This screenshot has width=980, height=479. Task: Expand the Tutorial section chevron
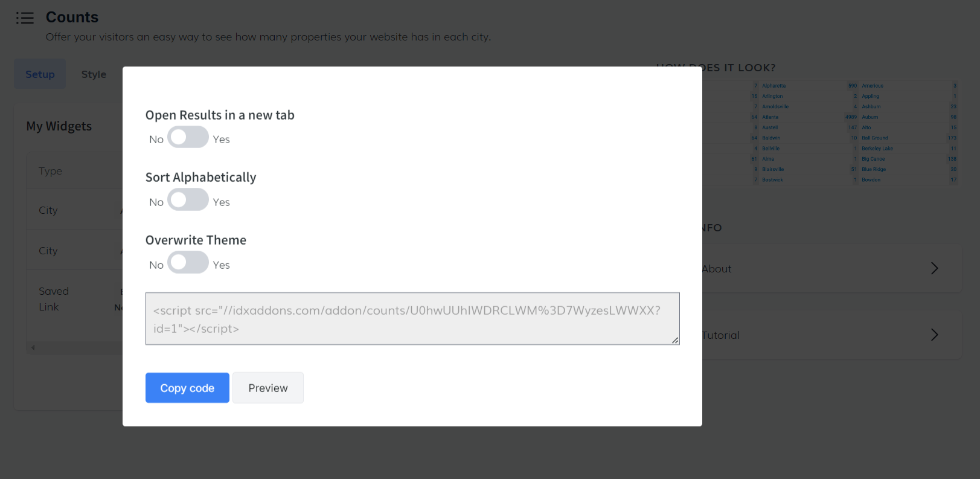(934, 335)
